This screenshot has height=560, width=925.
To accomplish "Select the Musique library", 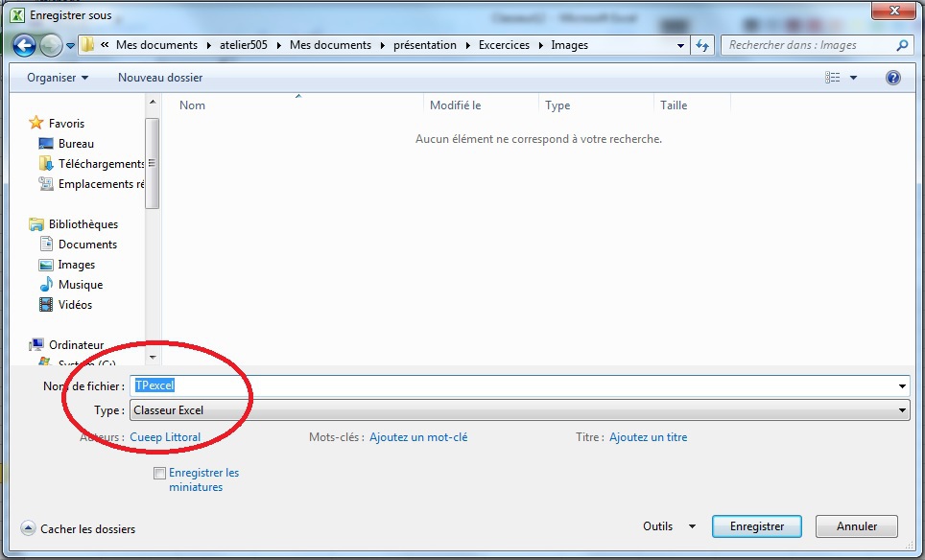I will 80,285.
